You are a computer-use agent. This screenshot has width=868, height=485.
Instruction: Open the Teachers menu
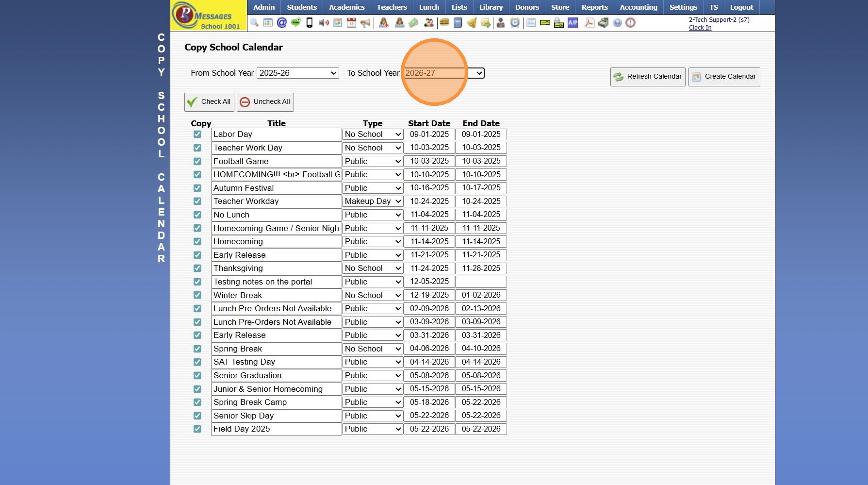click(x=392, y=7)
